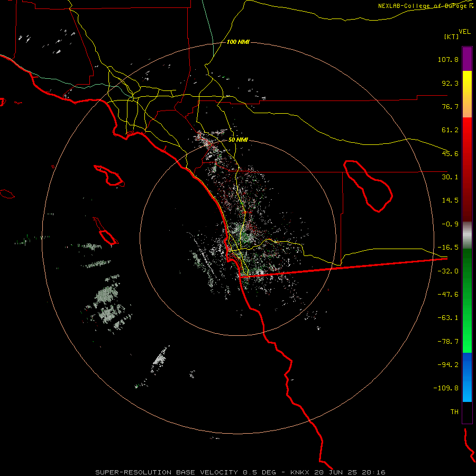
Task: Click the 107.8 velocity scale value
Action: (x=448, y=59)
